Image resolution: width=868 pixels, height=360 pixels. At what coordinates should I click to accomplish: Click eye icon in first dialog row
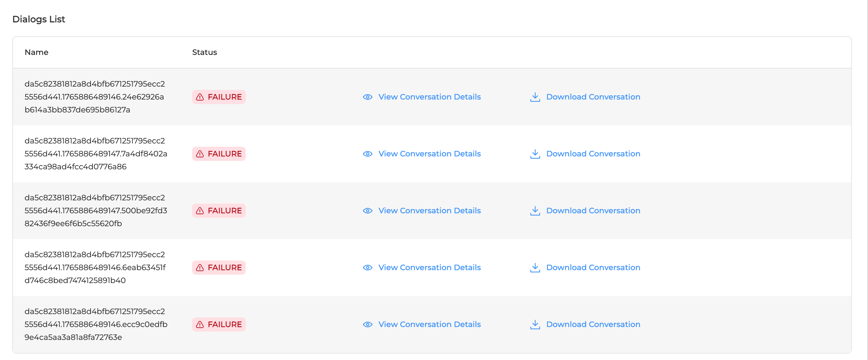tap(367, 97)
